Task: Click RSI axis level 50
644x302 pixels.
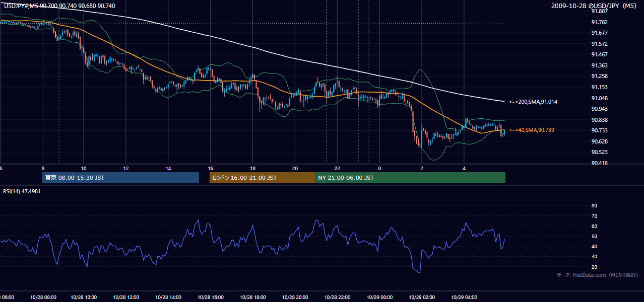Action: [x=594, y=236]
